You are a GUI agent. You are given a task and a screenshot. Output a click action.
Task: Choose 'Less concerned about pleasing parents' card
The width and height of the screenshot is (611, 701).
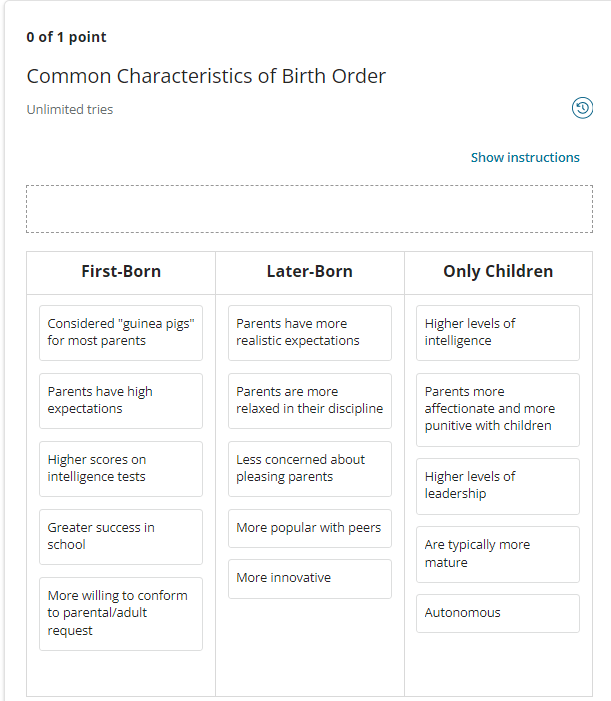click(310, 469)
